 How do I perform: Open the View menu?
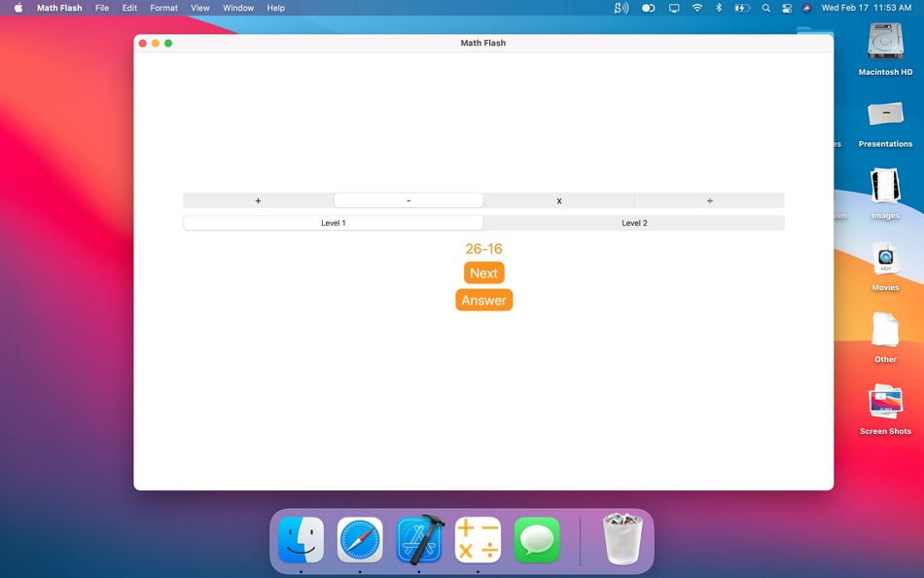tap(199, 8)
